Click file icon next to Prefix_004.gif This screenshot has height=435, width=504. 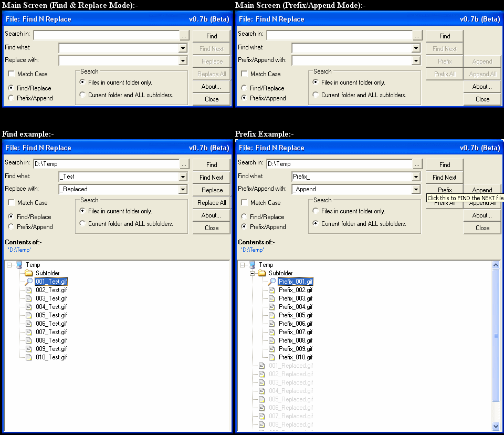(272, 307)
